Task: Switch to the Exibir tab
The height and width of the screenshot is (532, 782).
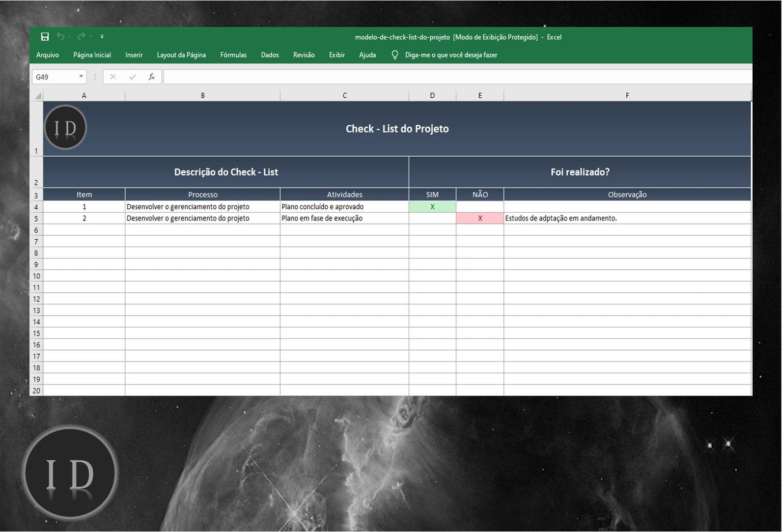Action: coord(337,55)
